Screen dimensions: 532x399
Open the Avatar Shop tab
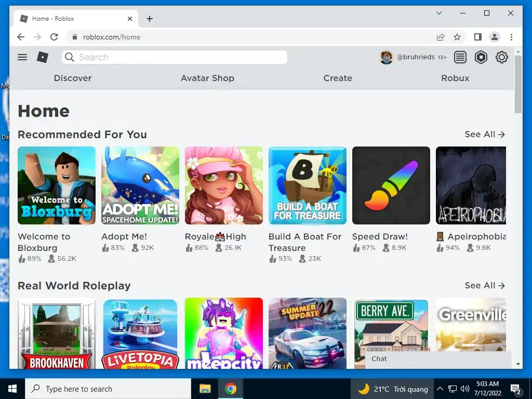pyautogui.click(x=207, y=78)
